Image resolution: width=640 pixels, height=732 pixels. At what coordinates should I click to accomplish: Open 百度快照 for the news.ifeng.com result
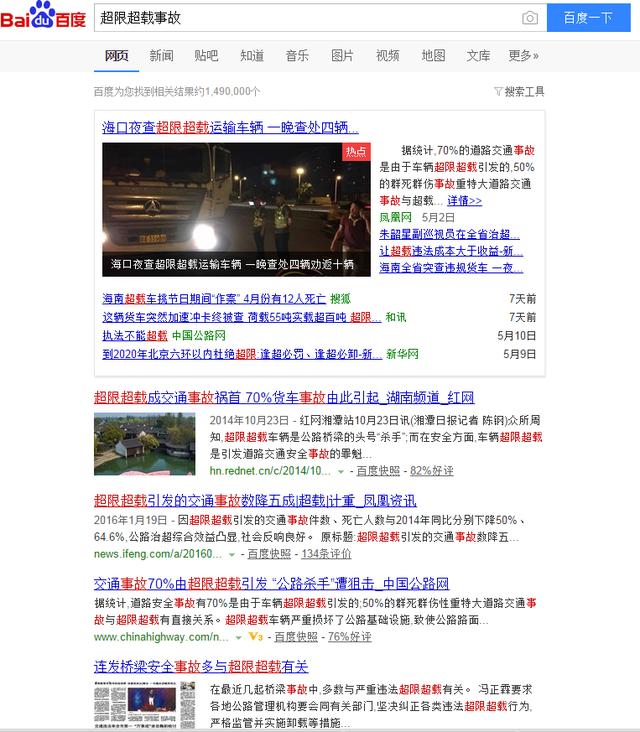tap(269, 554)
